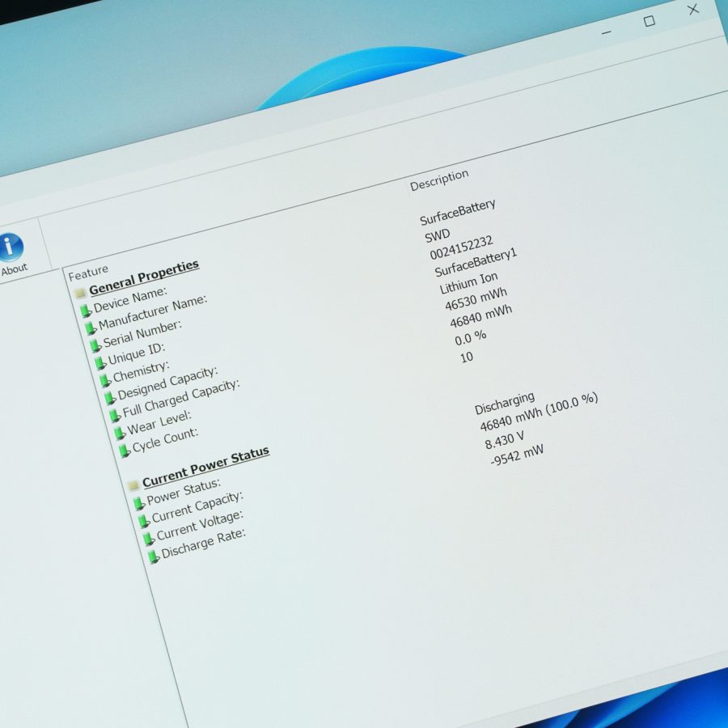Viewport: 728px width, 728px height.
Task: Click the battery icon next to Current Capacity
Action: [143, 521]
